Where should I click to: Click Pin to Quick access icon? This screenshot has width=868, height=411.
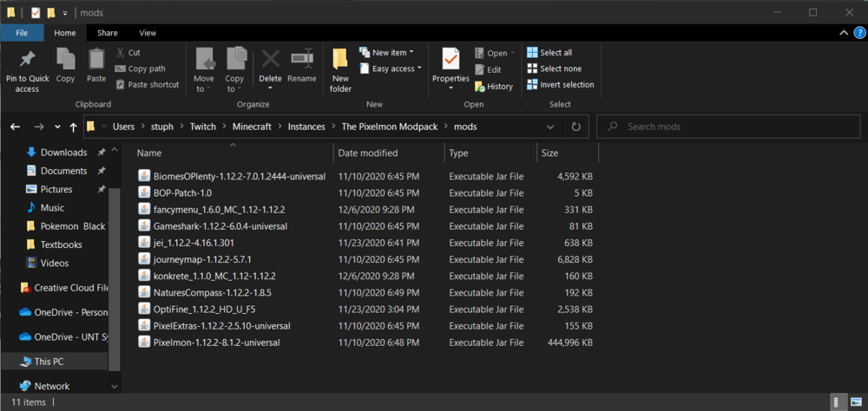point(27,61)
